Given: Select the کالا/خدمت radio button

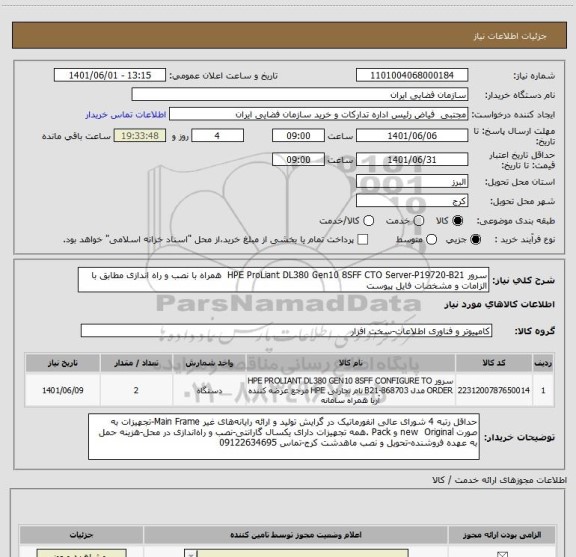Looking at the screenshot, I should coord(368,221).
